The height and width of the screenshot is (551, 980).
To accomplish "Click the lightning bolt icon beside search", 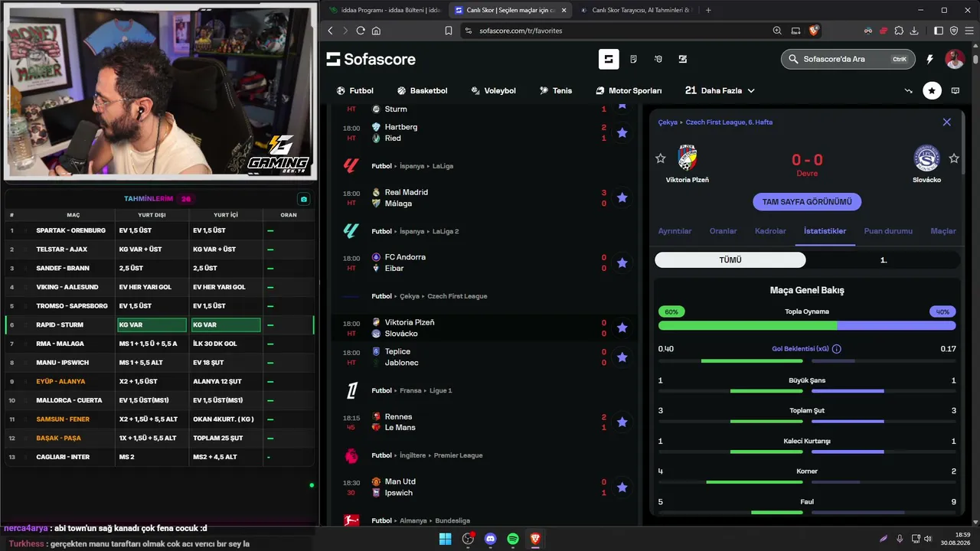I will [x=930, y=59].
